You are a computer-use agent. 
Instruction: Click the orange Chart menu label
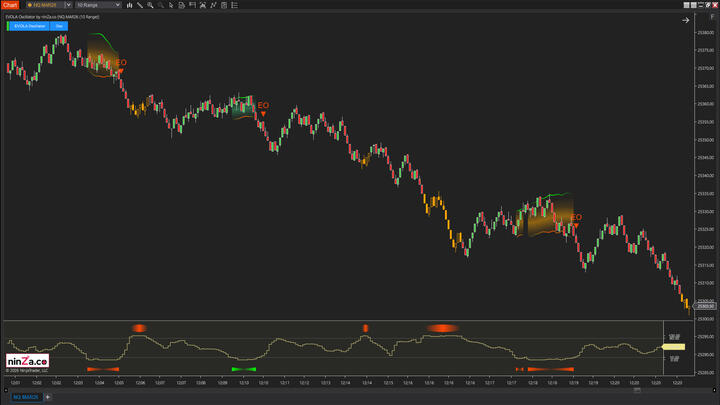click(11, 7)
